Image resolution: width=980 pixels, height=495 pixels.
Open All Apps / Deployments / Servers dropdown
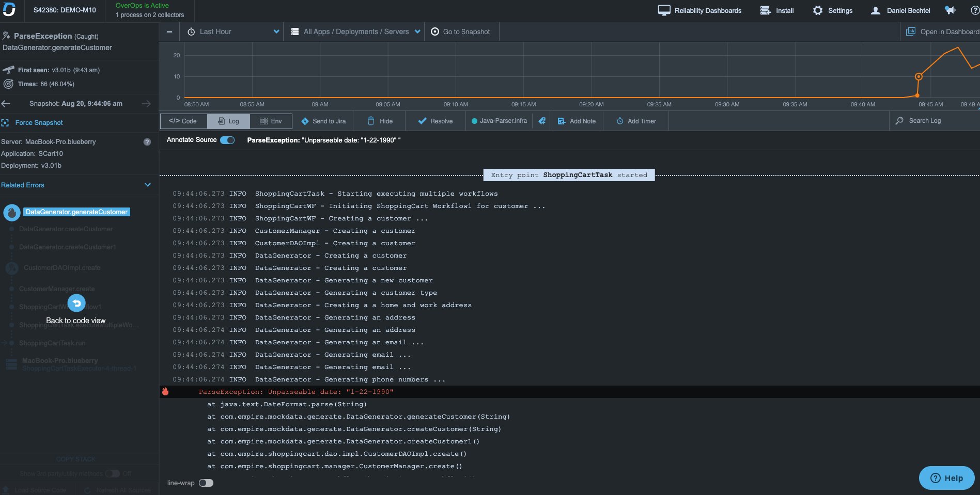coord(356,32)
